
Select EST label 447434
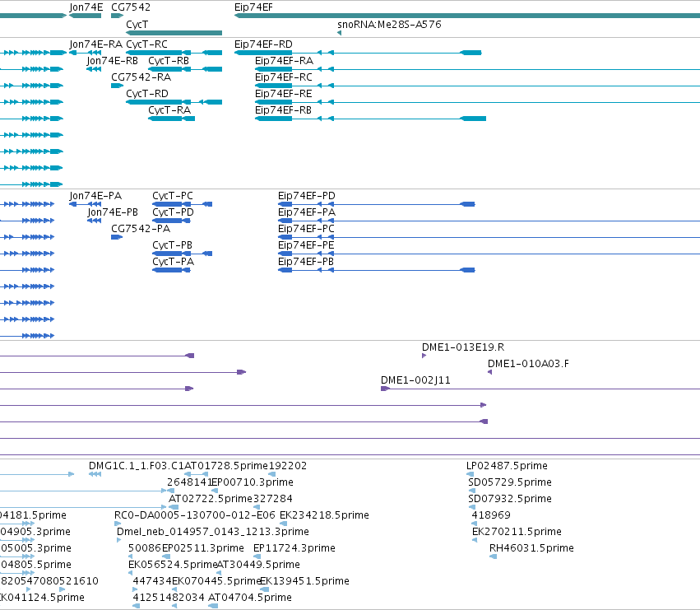(152, 581)
